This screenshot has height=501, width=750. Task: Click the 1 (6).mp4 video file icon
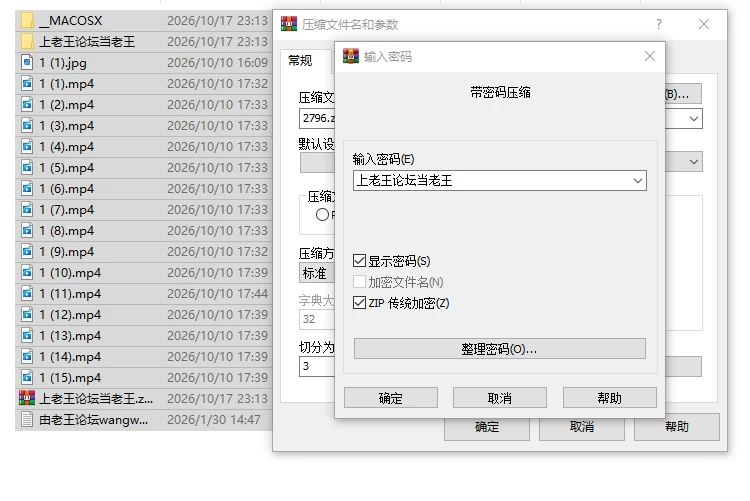pyautogui.click(x=27, y=189)
